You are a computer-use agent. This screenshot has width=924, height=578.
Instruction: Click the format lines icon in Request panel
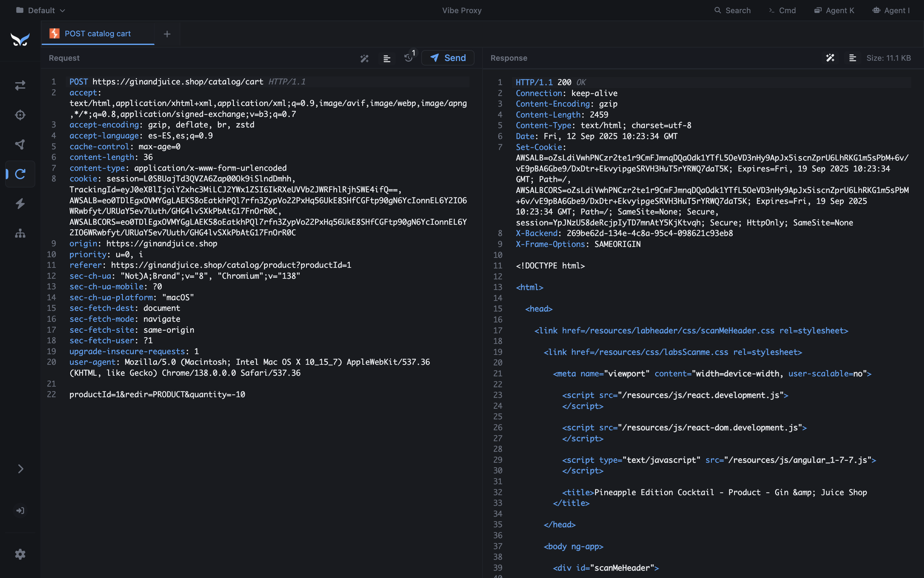point(387,58)
